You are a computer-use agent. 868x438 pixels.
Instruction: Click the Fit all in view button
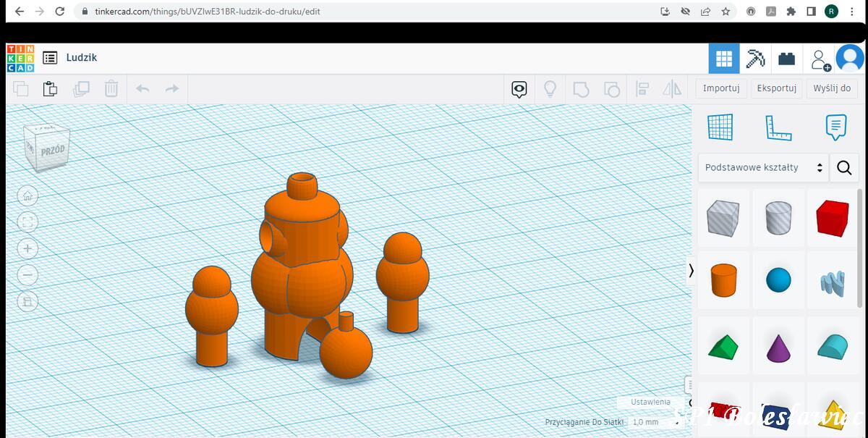point(27,222)
